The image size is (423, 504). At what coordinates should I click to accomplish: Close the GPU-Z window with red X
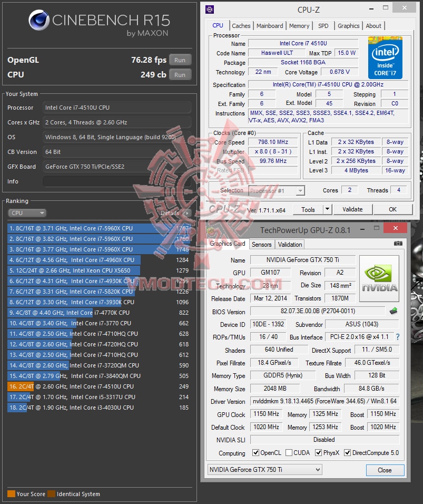tap(396, 228)
